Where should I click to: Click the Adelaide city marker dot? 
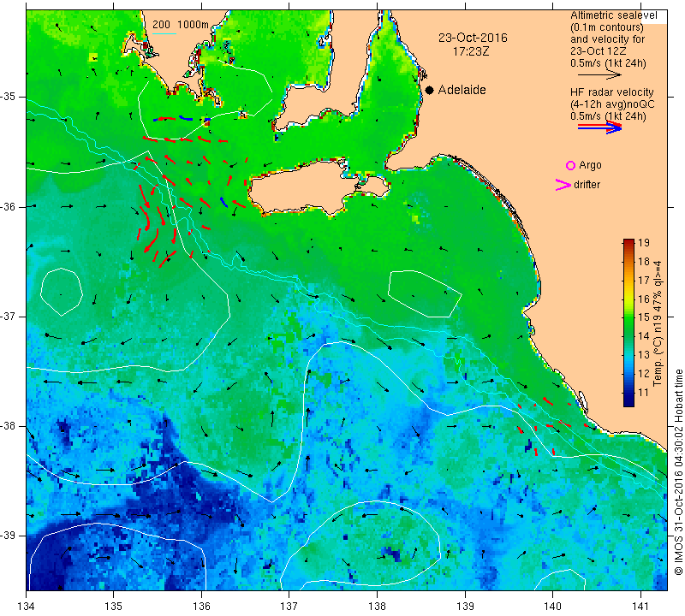click(x=430, y=90)
